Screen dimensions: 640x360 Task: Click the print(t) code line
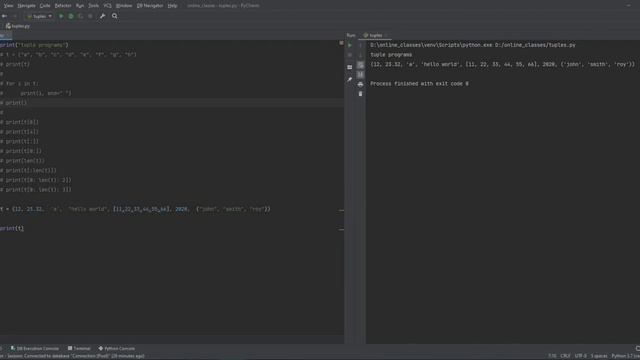12,229
